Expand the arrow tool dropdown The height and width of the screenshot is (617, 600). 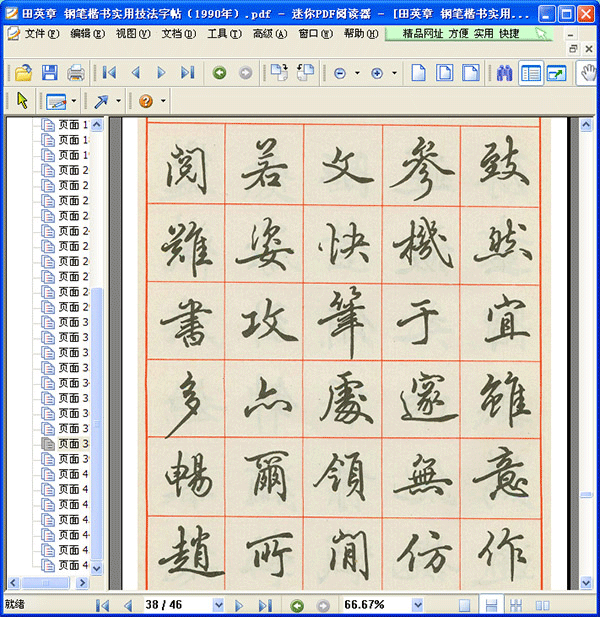118,101
